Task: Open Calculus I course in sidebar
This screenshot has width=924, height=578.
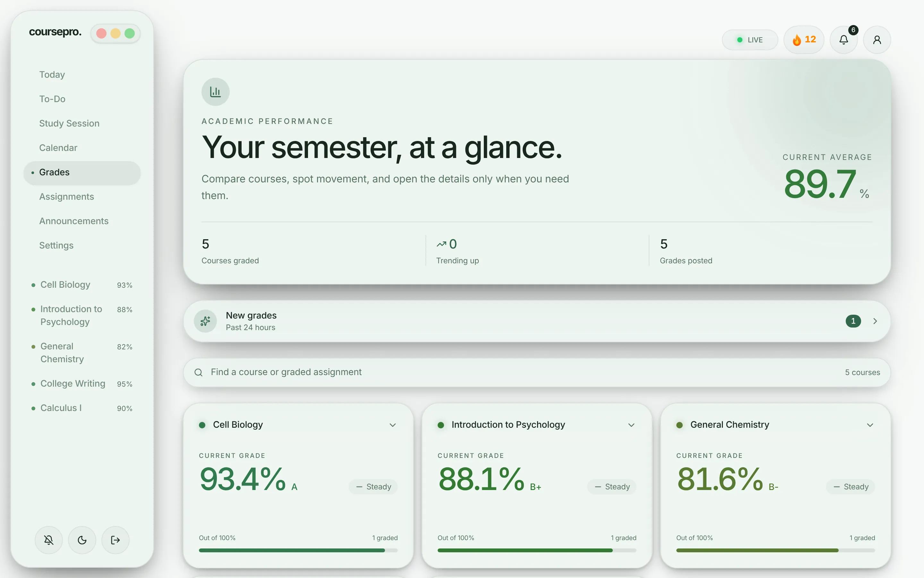Action: tap(82, 408)
